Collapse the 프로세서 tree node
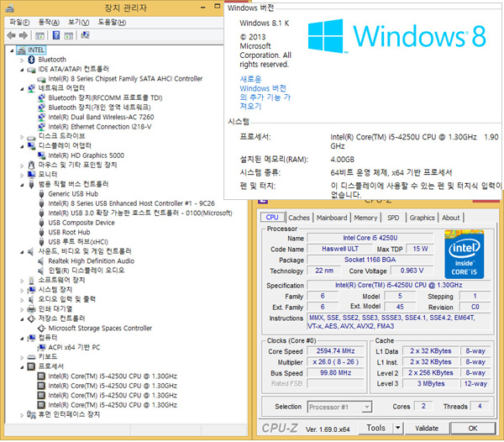 tap(21, 366)
